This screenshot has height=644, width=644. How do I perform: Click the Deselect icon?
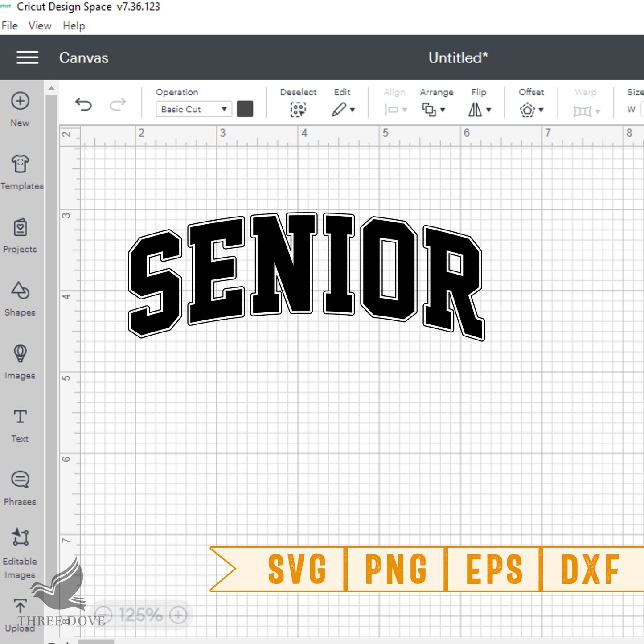pyautogui.click(x=298, y=109)
